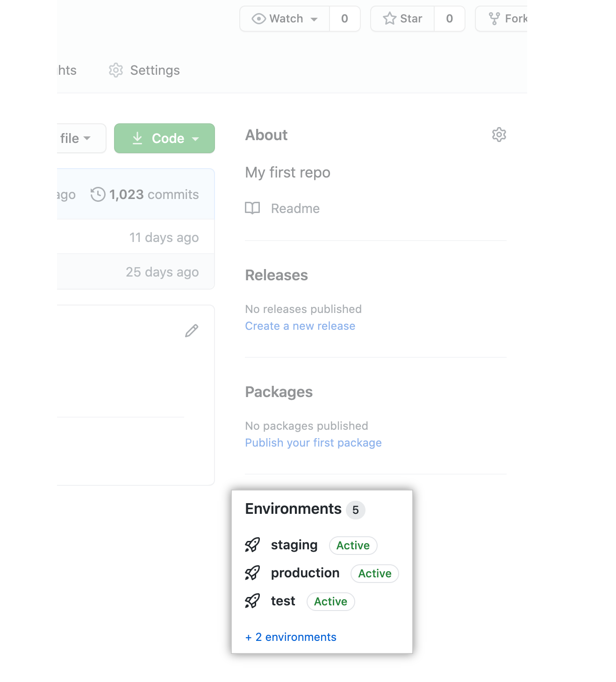The image size is (616, 682).
Task: Open the Watch notifications dropdown
Action: (x=285, y=19)
